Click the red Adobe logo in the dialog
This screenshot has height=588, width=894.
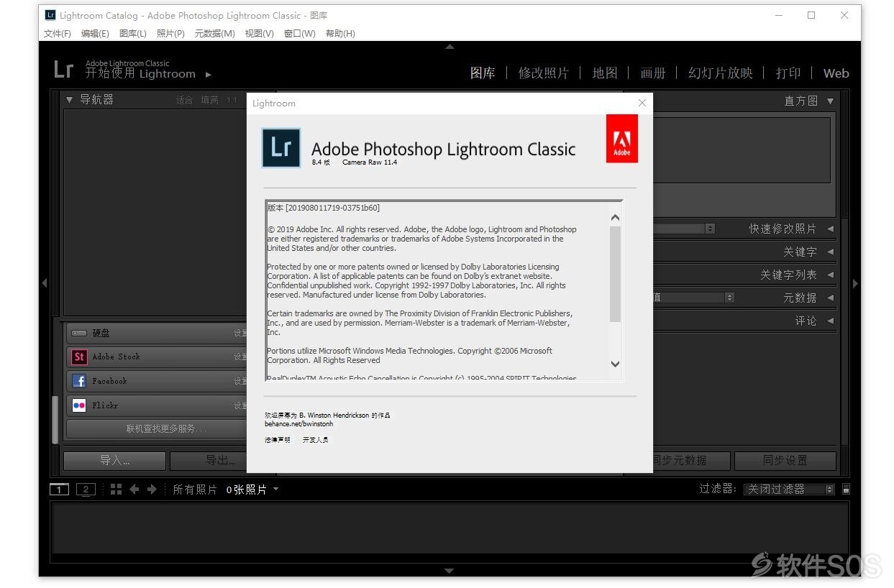point(621,138)
